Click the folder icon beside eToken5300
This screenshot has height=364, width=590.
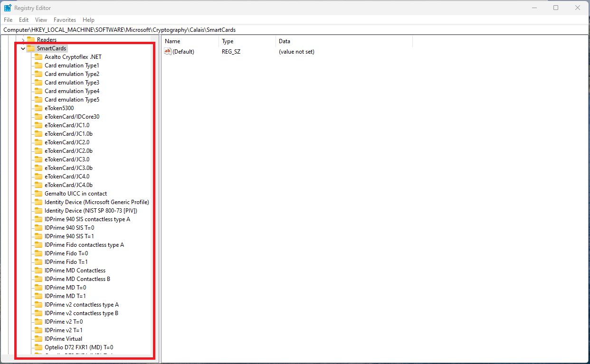pos(38,108)
